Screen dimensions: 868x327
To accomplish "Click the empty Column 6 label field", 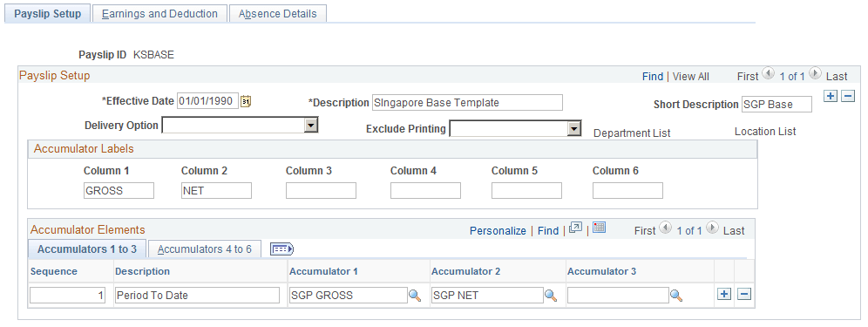I will pyautogui.click(x=627, y=191).
